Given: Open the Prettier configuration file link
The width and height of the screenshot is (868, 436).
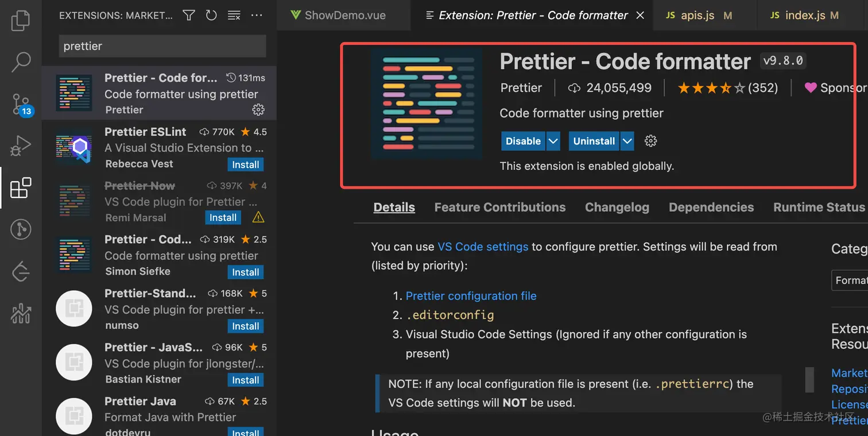Looking at the screenshot, I should point(471,296).
